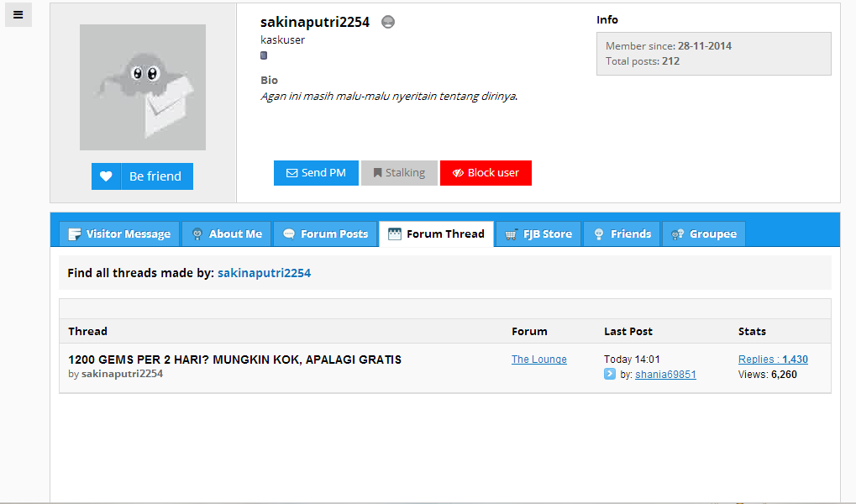Click the profile avatar image
The image size is (856, 504).
(143, 87)
